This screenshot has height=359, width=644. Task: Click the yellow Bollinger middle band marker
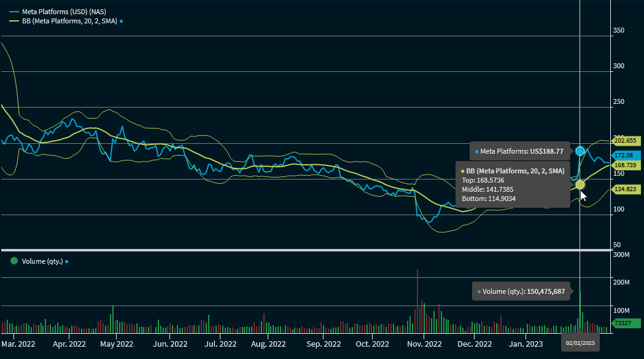coord(580,184)
